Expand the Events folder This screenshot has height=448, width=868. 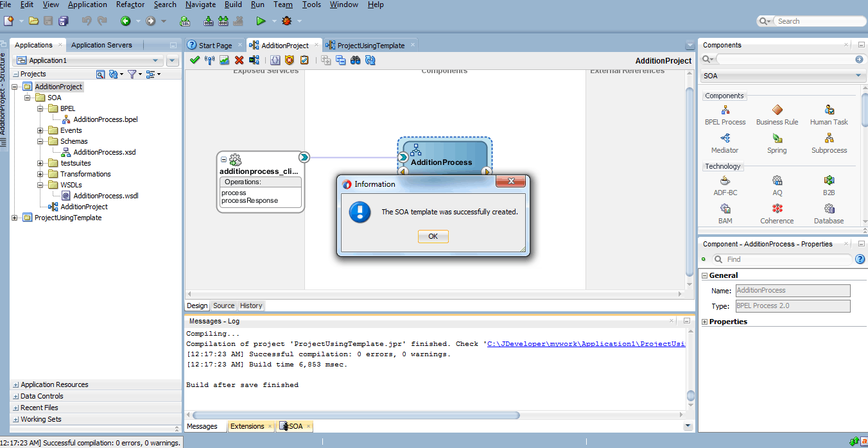coord(40,130)
